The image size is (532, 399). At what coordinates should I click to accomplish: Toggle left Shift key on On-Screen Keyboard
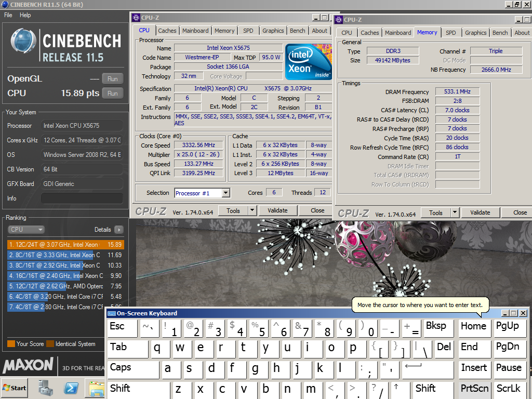[138, 390]
